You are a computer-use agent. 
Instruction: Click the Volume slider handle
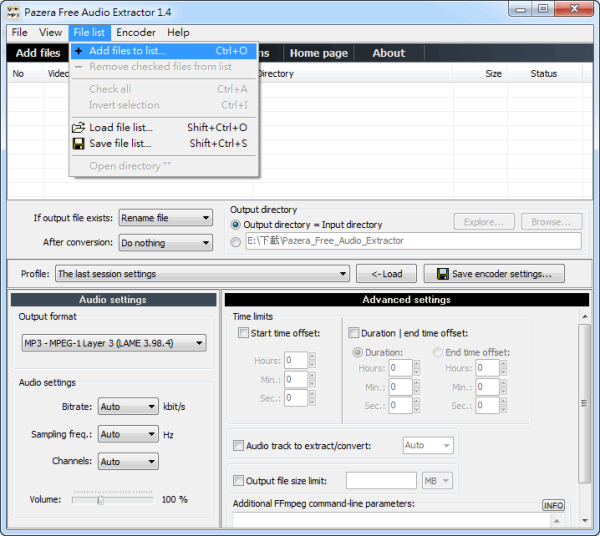(x=100, y=500)
